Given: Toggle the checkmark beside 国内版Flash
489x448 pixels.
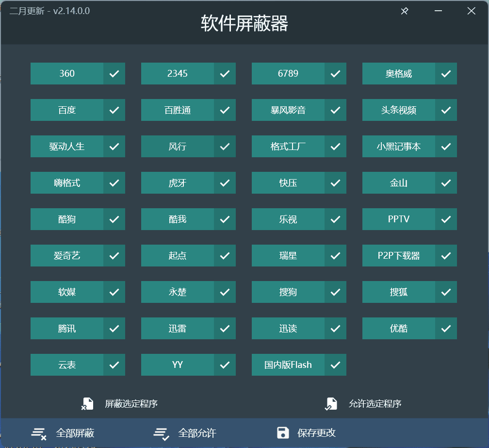Looking at the screenshot, I should tap(335, 365).
